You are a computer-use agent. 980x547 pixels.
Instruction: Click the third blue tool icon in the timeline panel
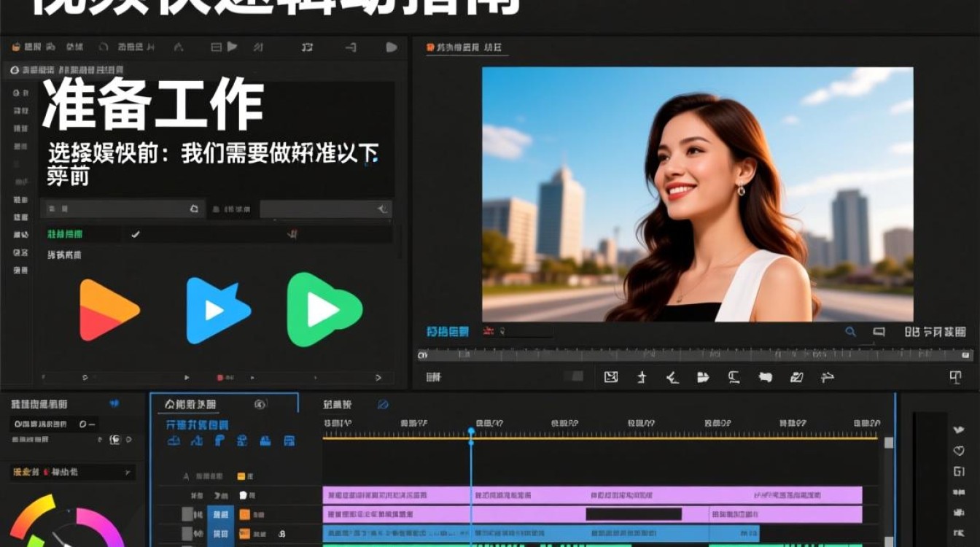click(219, 441)
